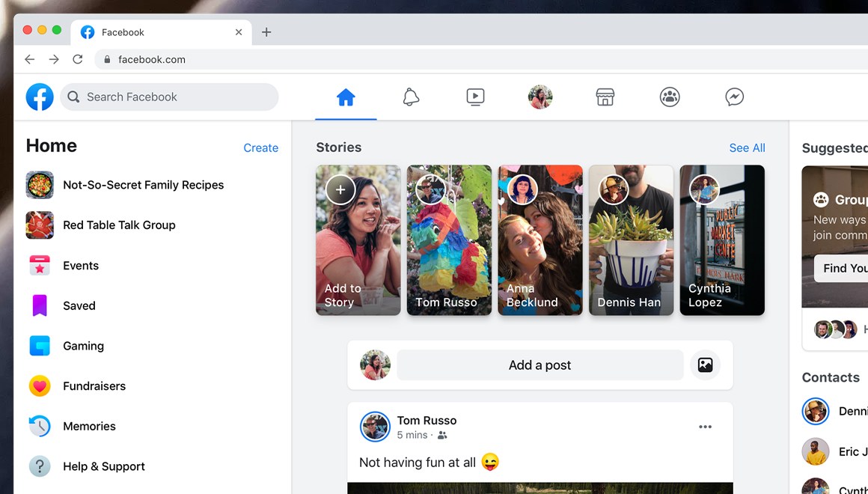
Task: Open the three-dot menu on Tom Russo's post
Action: [x=705, y=427]
